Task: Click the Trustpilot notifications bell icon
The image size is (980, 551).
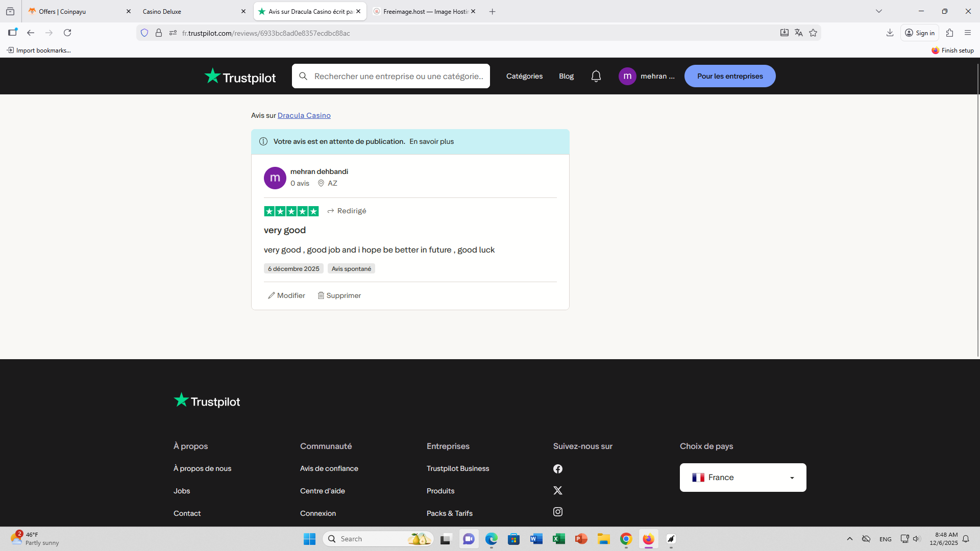Action: coord(596,76)
